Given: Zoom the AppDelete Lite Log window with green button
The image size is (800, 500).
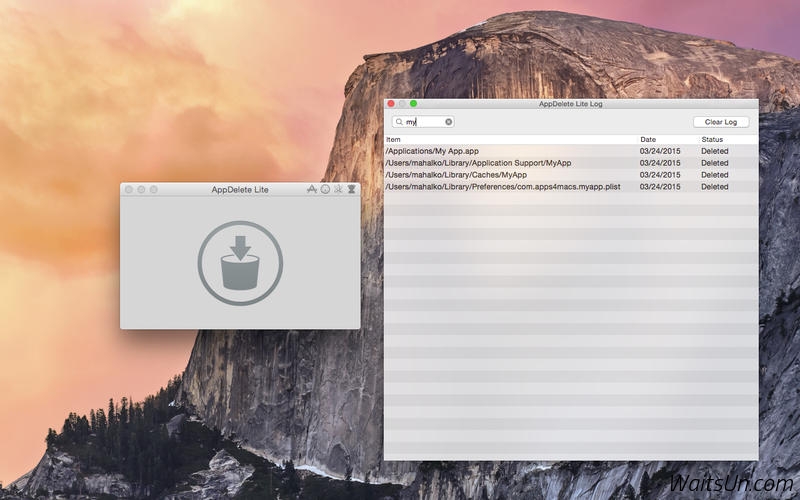Looking at the screenshot, I should click(414, 104).
